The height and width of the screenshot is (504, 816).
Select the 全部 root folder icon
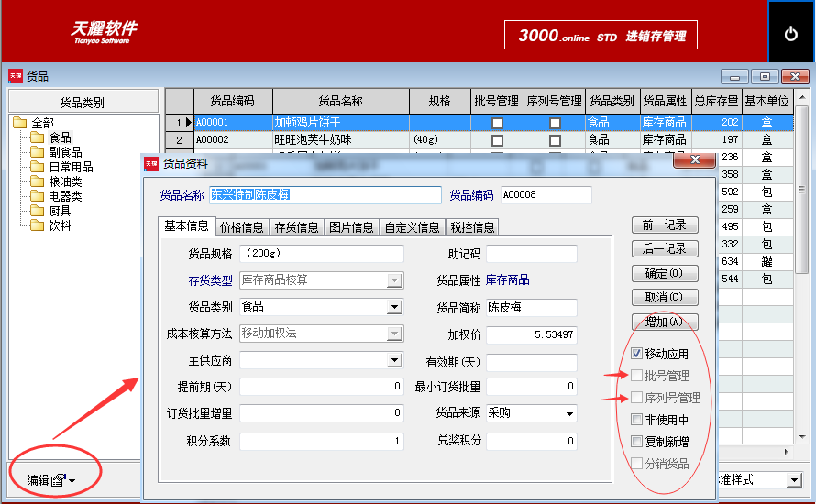click(20, 123)
